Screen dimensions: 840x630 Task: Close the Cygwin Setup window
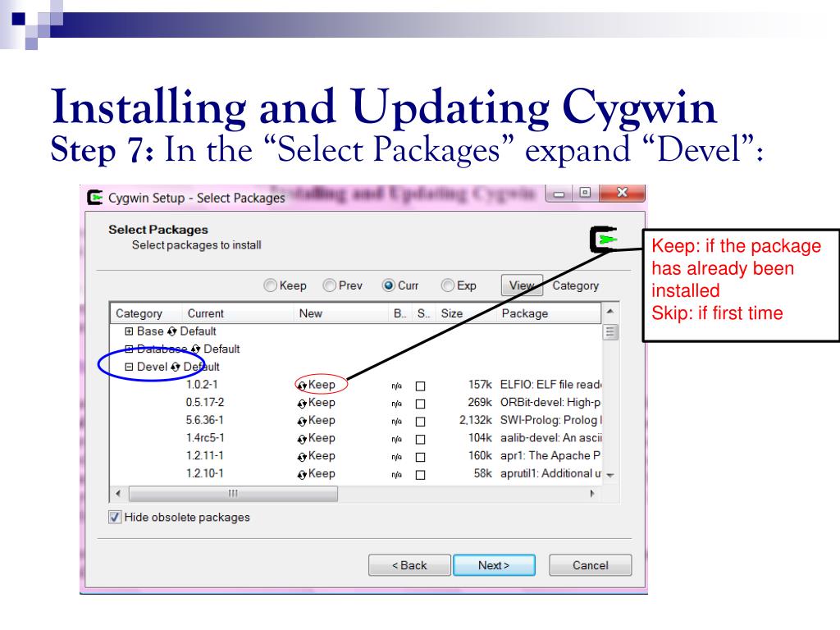click(622, 193)
